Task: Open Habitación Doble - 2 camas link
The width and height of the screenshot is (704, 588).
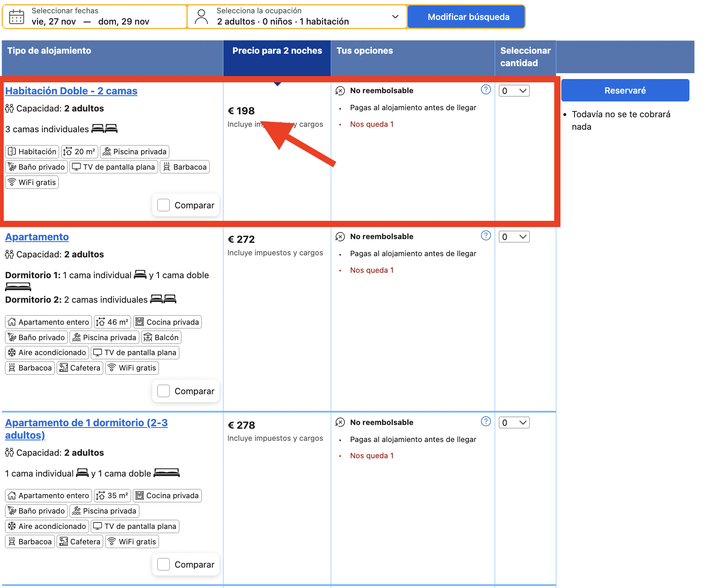Action: (x=71, y=91)
